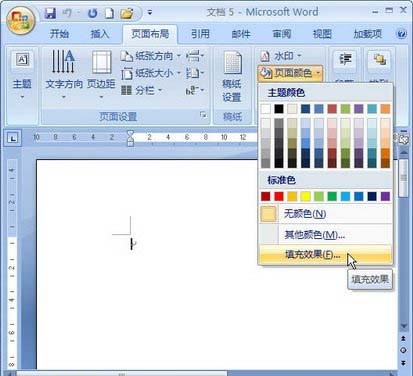The image size is (413, 376).
Task: Pick the yellow standard color swatch
Action: point(305,196)
